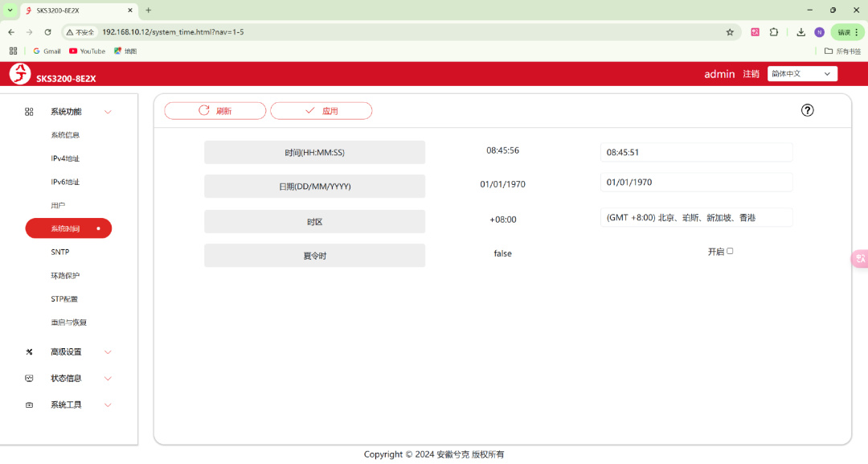Open new browser tab with plus icon
The width and height of the screenshot is (868, 464).
(149, 10)
